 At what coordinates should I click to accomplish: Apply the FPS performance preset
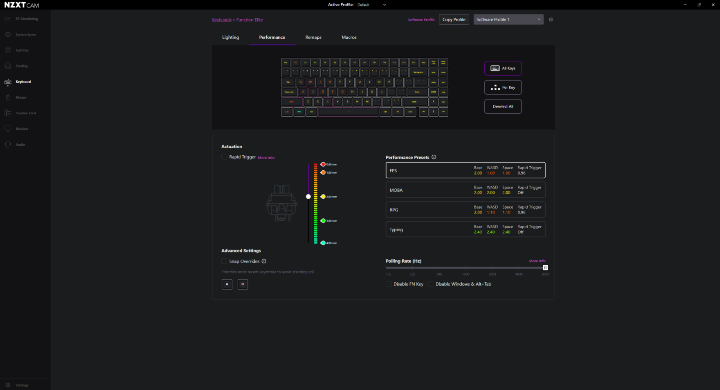[466, 170]
